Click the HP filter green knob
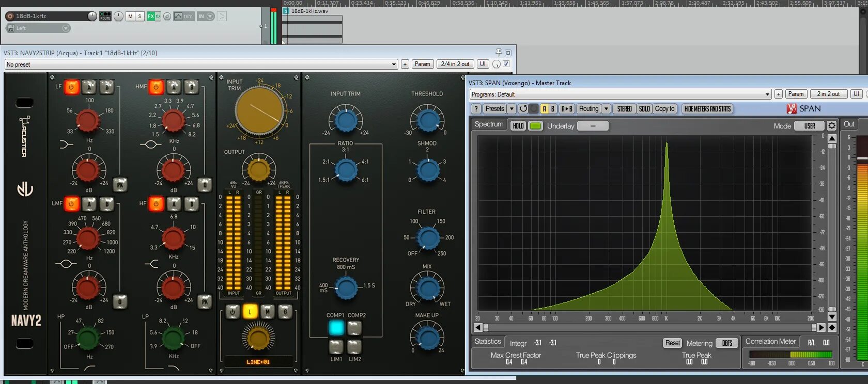 click(87, 338)
